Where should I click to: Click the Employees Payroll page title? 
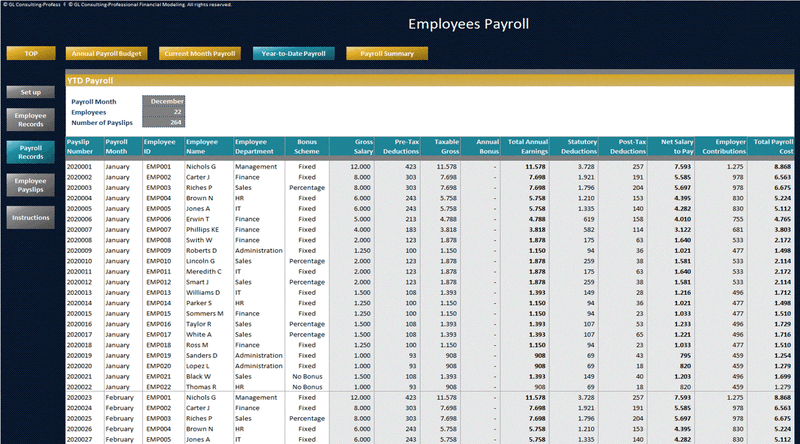pos(468,24)
